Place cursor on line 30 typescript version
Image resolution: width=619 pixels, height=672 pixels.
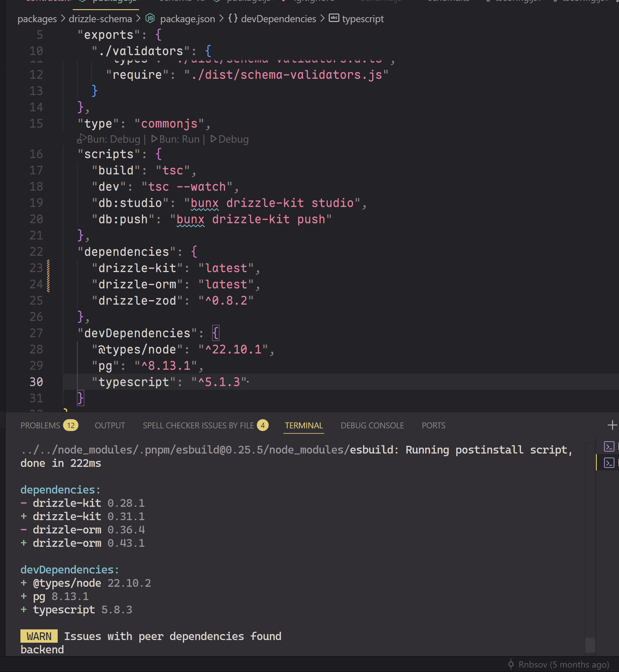click(x=219, y=382)
